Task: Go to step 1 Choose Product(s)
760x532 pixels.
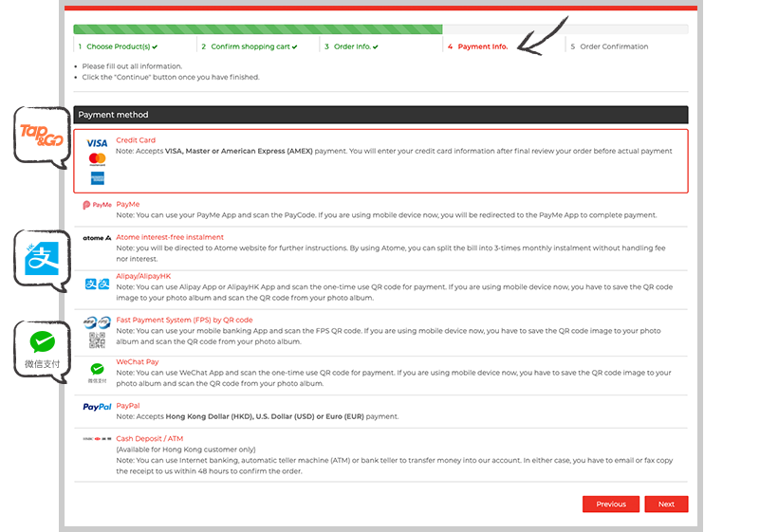Action: point(118,46)
